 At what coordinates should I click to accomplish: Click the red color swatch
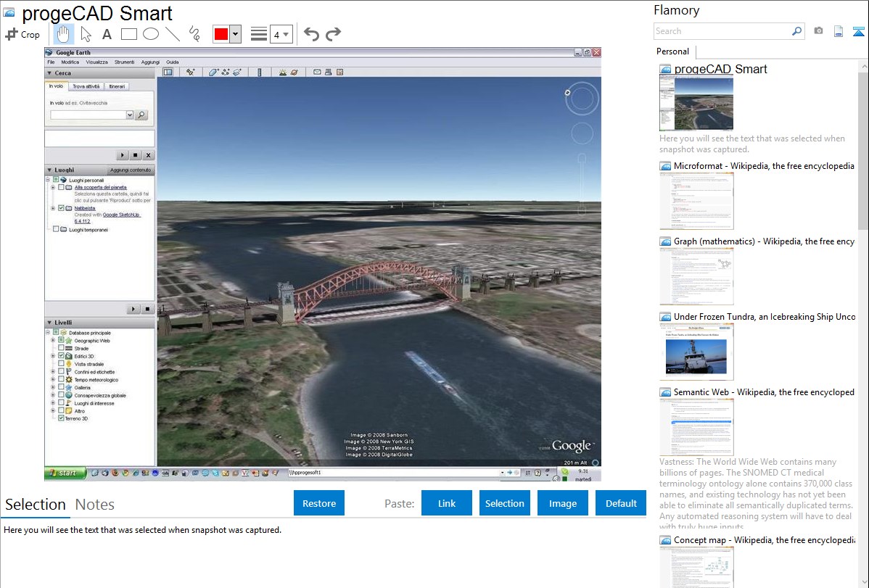click(221, 34)
